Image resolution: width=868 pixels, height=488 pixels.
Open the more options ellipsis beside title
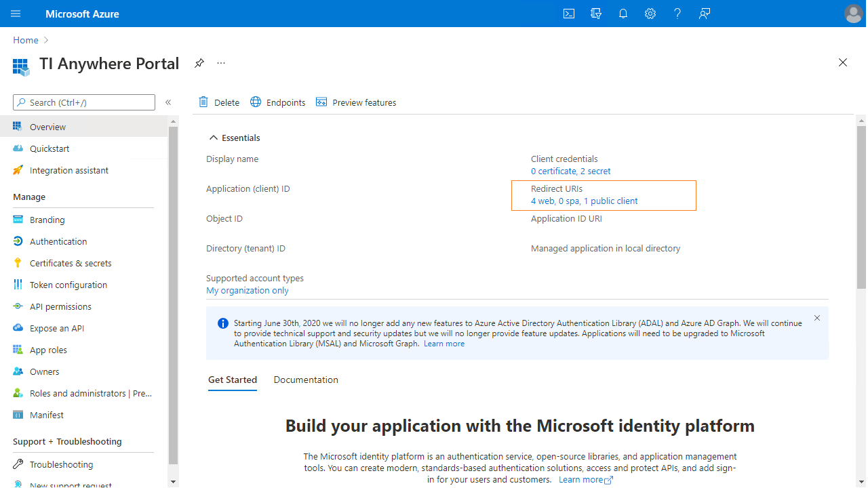pos(221,63)
